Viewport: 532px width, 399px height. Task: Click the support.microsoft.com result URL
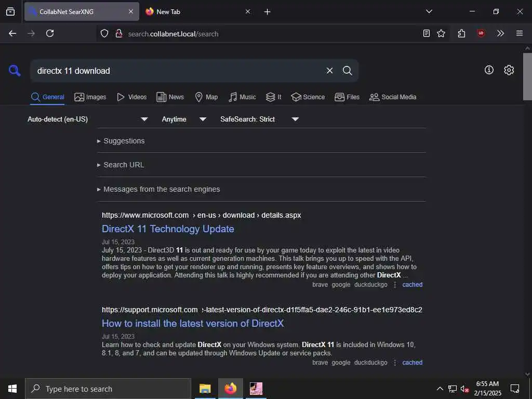click(x=262, y=310)
